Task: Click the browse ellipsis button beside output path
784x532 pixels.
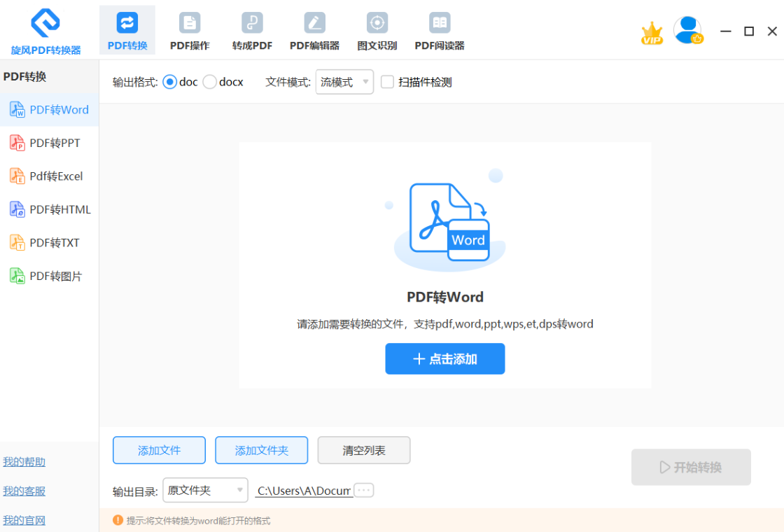Action: [364, 490]
